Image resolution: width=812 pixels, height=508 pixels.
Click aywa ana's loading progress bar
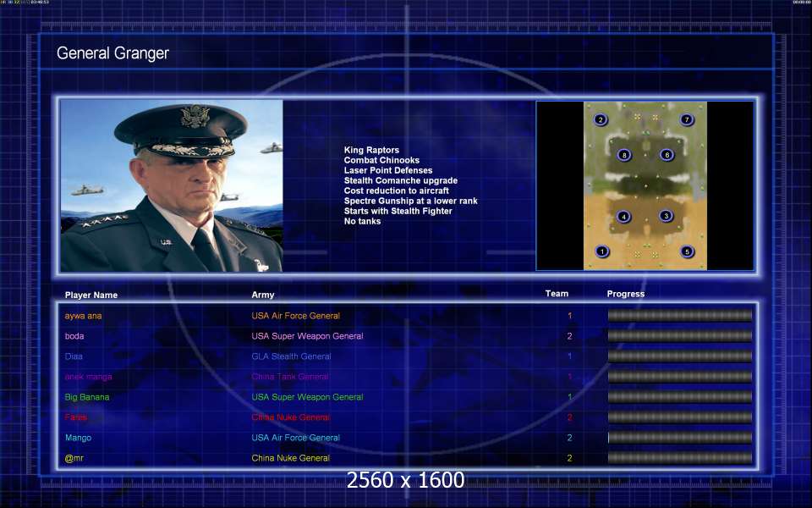(680, 315)
